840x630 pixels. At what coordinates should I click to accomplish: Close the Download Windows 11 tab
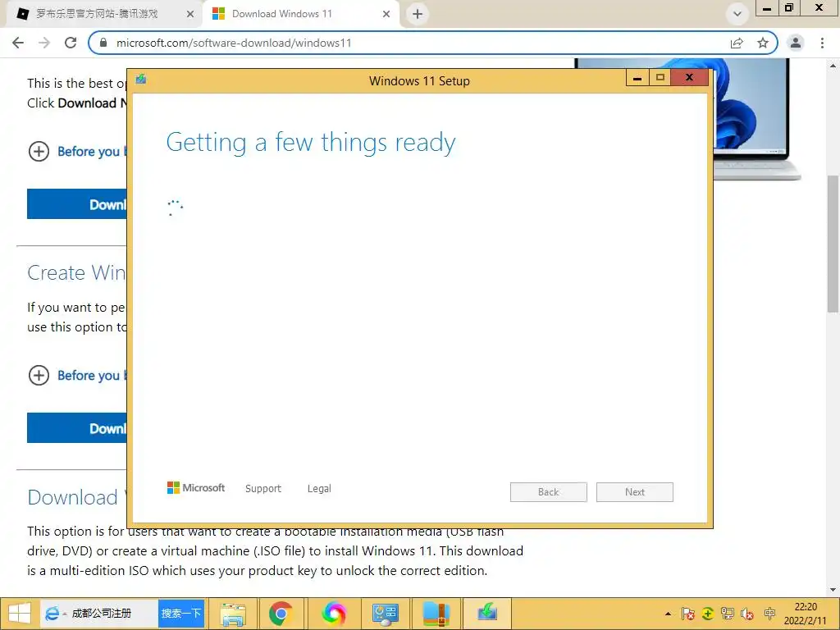click(386, 15)
